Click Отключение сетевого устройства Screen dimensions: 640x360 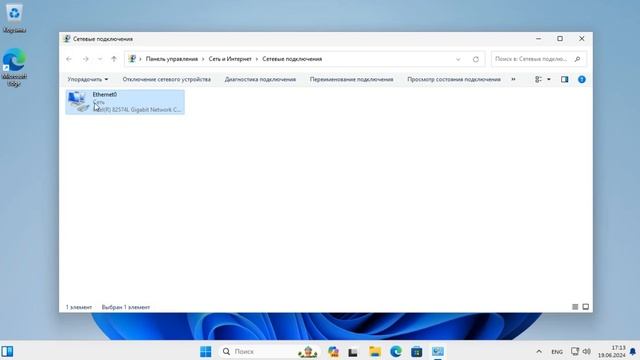coord(167,79)
